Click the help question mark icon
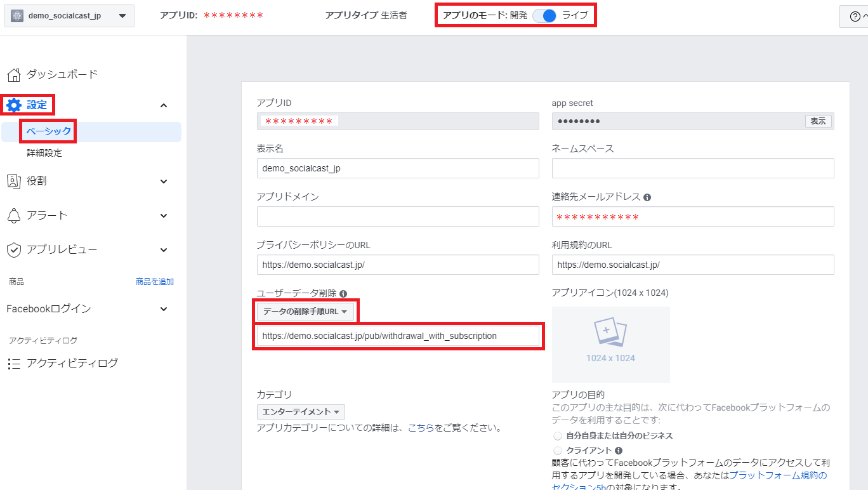Viewport: 868px width, 490px height. click(855, 17)
